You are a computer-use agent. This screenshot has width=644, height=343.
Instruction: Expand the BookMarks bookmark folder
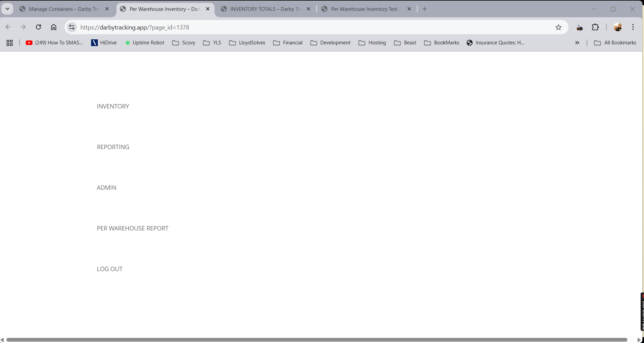(x=442, y=43)
